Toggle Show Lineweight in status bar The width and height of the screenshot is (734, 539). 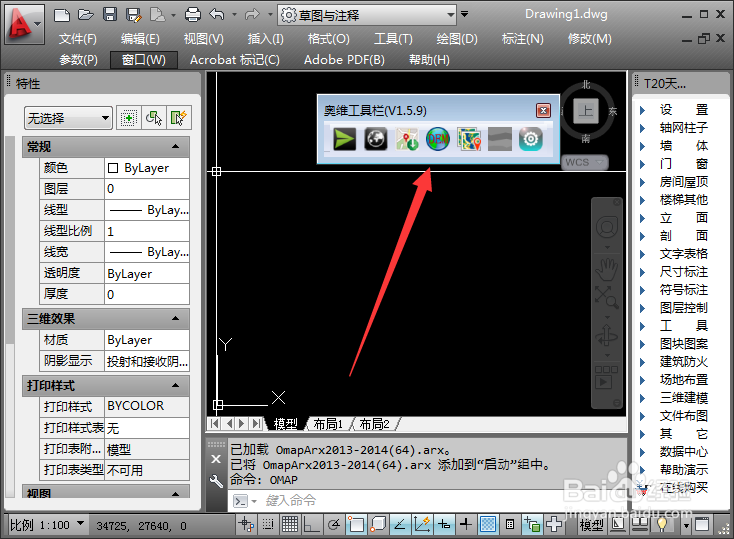point(466,524)
